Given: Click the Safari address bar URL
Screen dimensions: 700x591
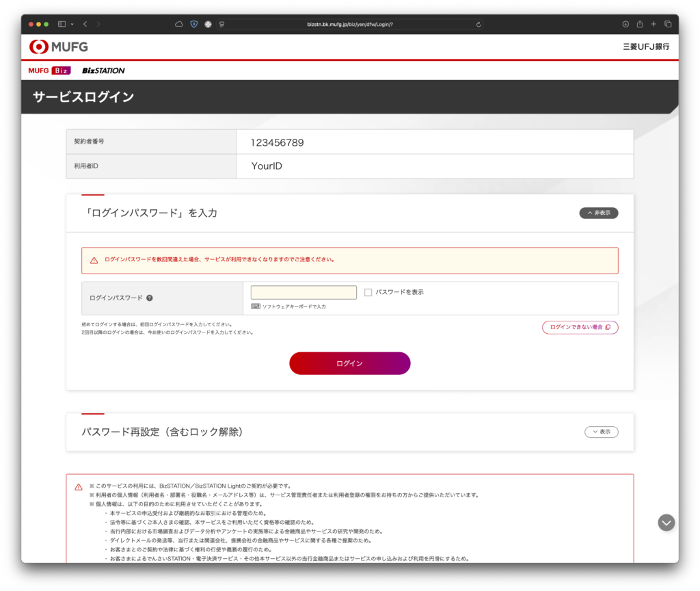Looking at the screenshot, I should click(350, 24).
